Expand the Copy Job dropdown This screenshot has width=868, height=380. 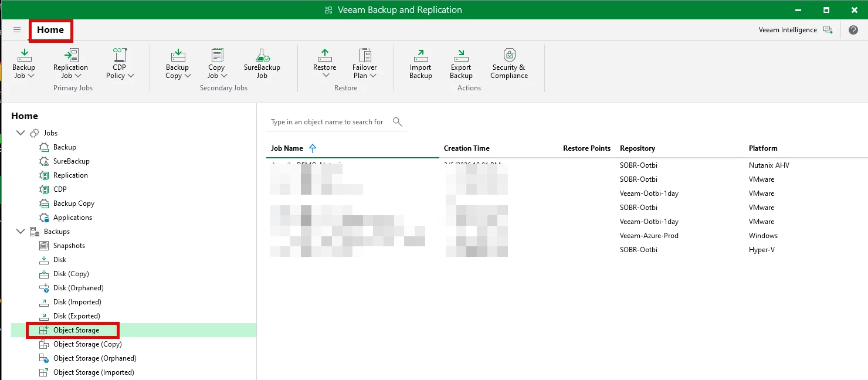223,76
